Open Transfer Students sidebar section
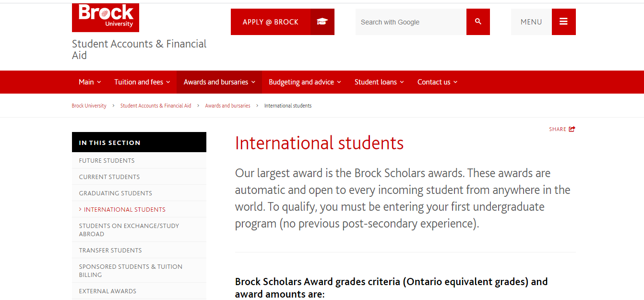The width and height of the screenshot is (644, 300). 139,250
